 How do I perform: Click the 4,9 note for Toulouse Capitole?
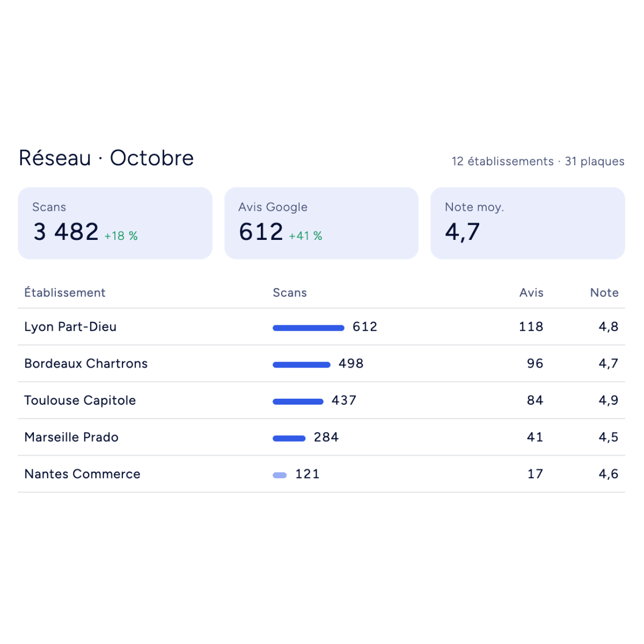(x=609, y=400)
